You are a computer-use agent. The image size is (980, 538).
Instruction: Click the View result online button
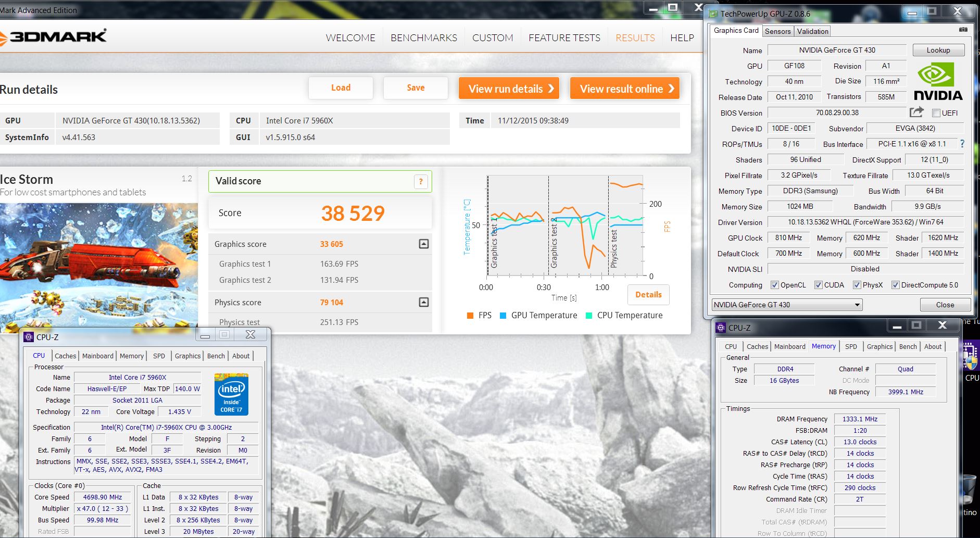(625, 89)
